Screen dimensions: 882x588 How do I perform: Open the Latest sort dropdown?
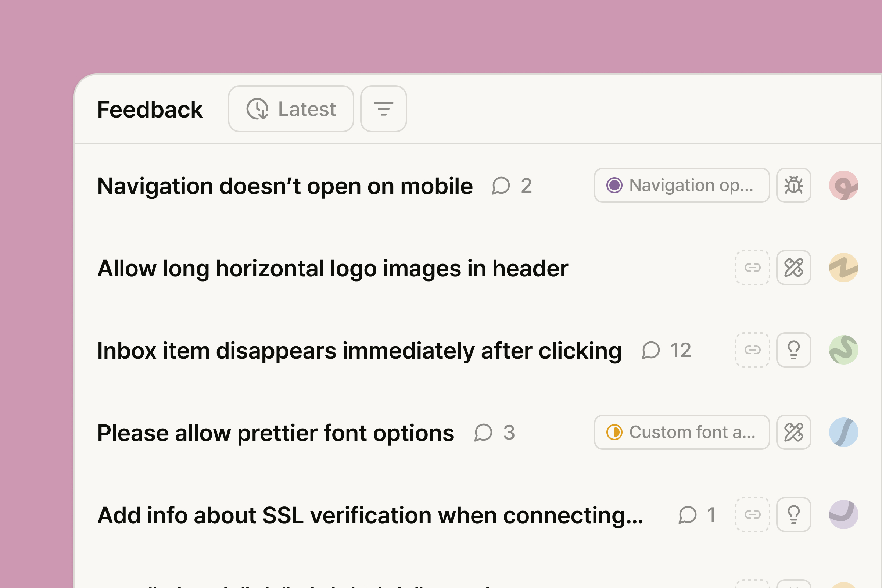click(291, 109)
